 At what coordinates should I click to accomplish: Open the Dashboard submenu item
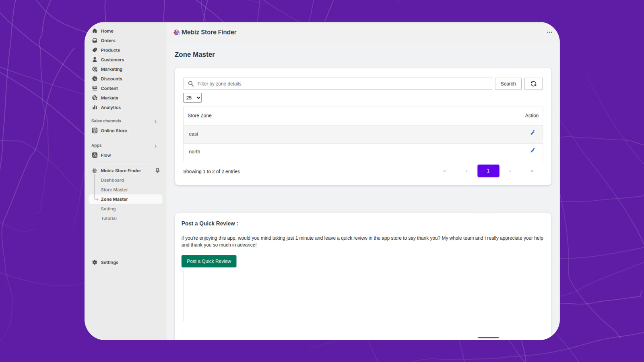coord(112,180)
